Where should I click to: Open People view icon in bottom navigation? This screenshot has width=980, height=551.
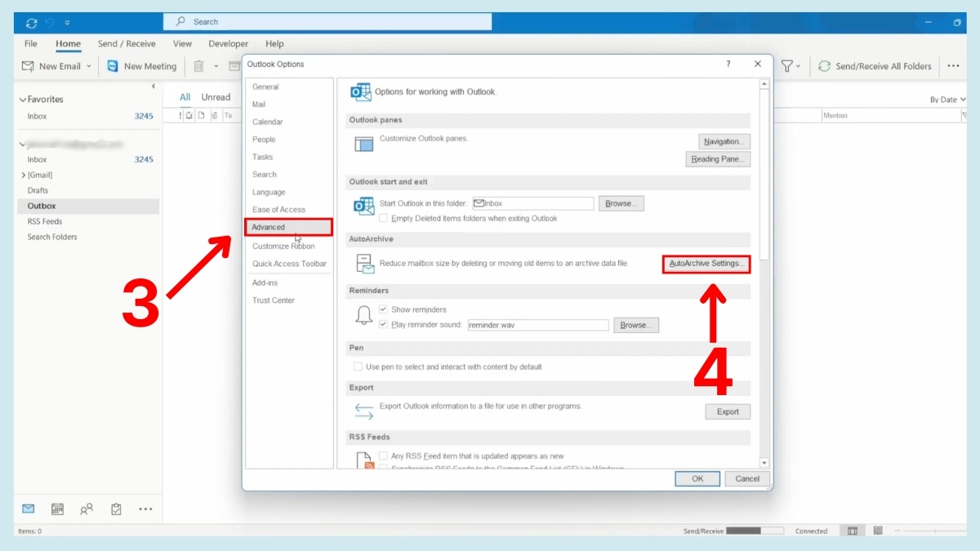(87, 509)
